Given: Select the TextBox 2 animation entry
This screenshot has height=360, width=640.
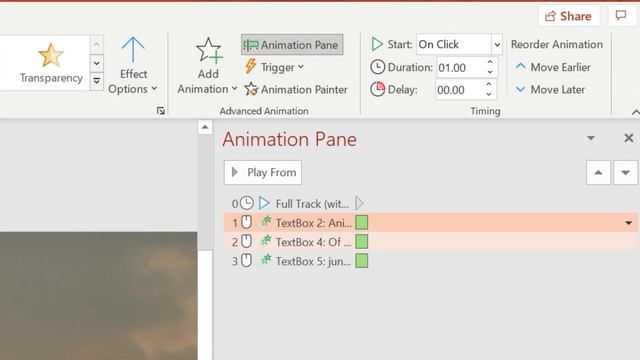Looking at the screenshot, I should [x=431, y=222].
